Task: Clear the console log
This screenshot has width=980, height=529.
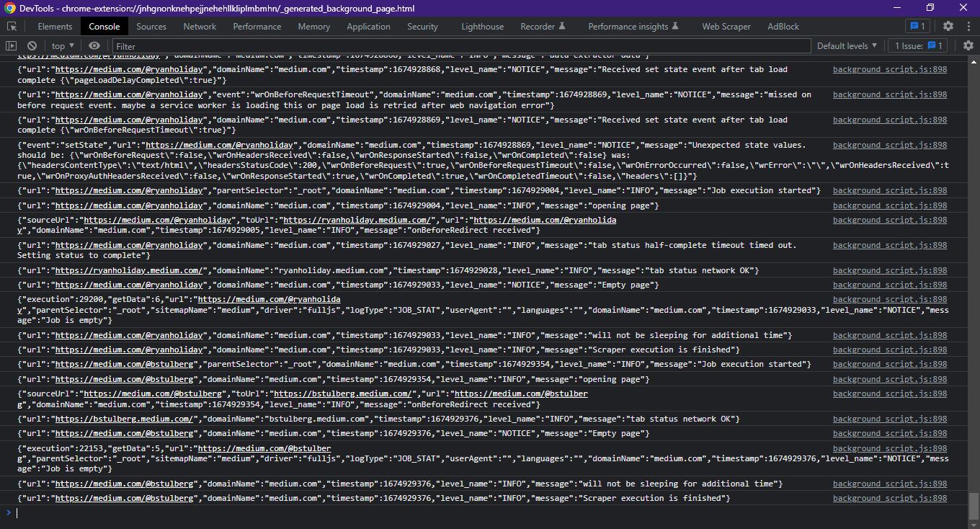Action: pos(32,45)
